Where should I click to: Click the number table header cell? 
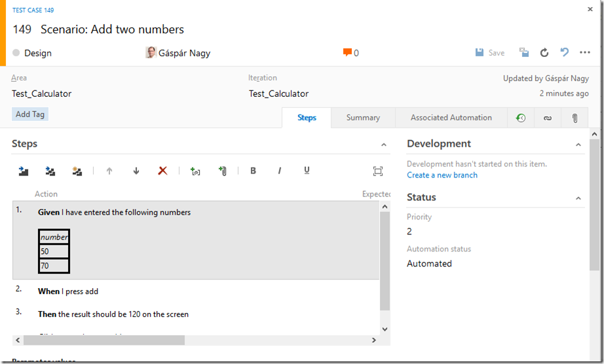pyautogui.click(x=54, y=237)
